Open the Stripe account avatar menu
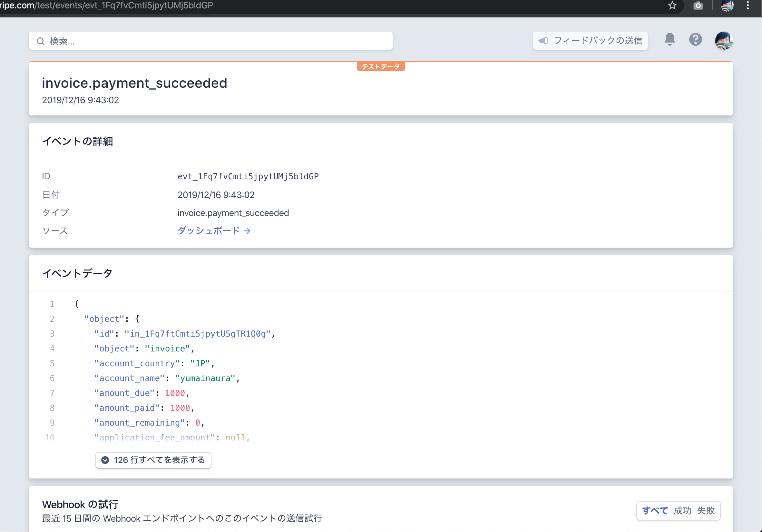Image resolution: width=762 pixels, height=532 pixels. 724,41
